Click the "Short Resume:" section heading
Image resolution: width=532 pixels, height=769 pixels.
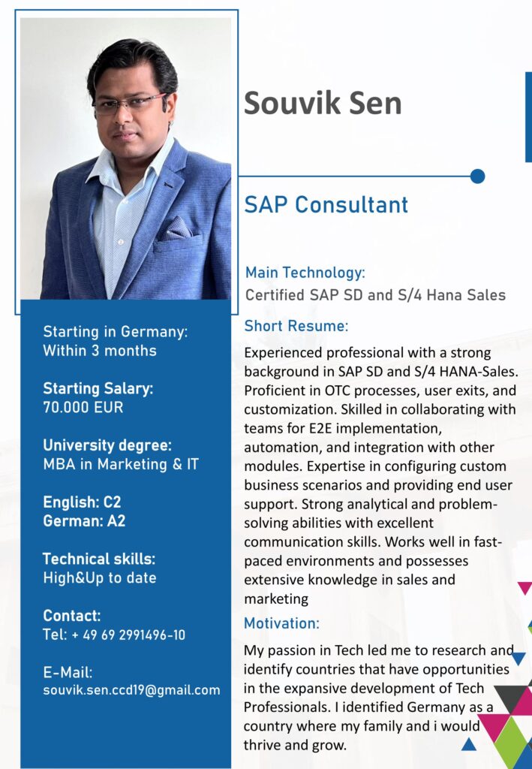296,327
